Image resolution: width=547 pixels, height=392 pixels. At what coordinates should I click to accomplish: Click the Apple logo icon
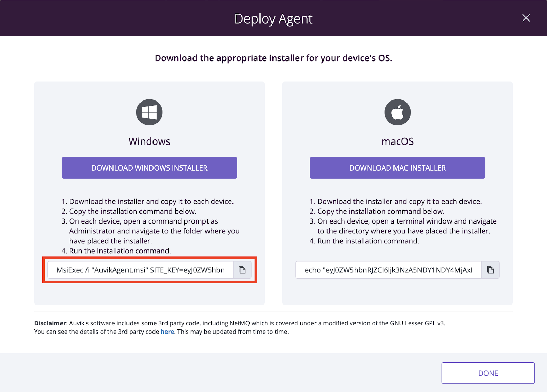398,112
